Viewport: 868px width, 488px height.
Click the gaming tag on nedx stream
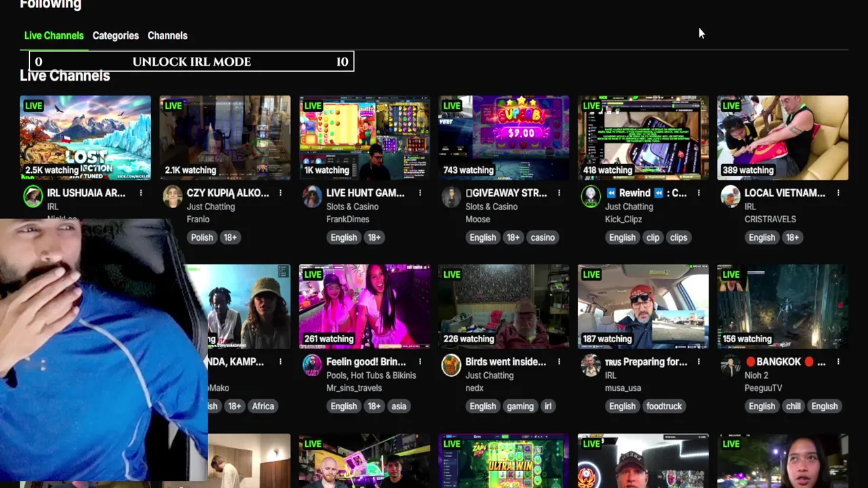coord(520,406)
